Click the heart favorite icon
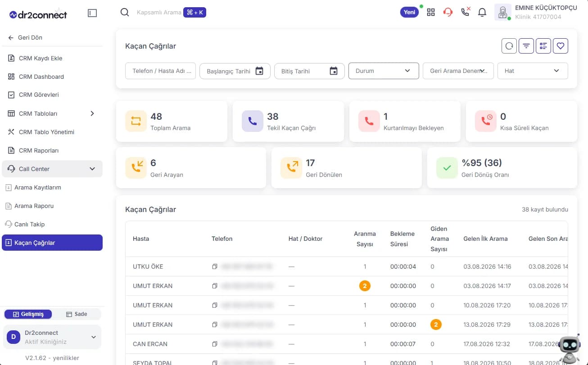This screenshot has height=365, width=588. click(x=561, y=45)
